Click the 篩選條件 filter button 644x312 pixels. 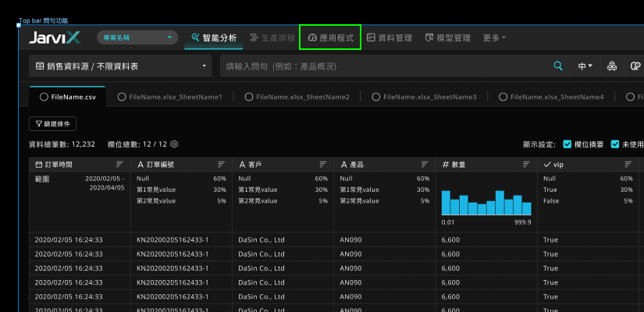point(52,123)
